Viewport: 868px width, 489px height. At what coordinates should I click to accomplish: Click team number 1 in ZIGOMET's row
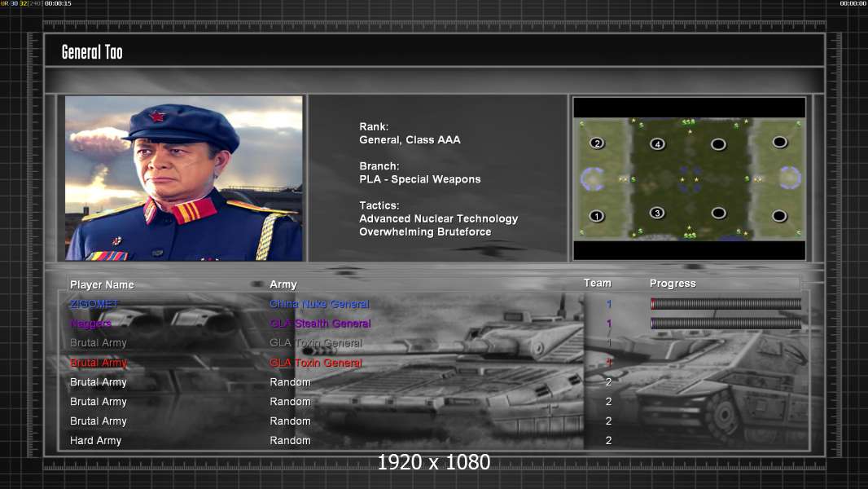609,304
